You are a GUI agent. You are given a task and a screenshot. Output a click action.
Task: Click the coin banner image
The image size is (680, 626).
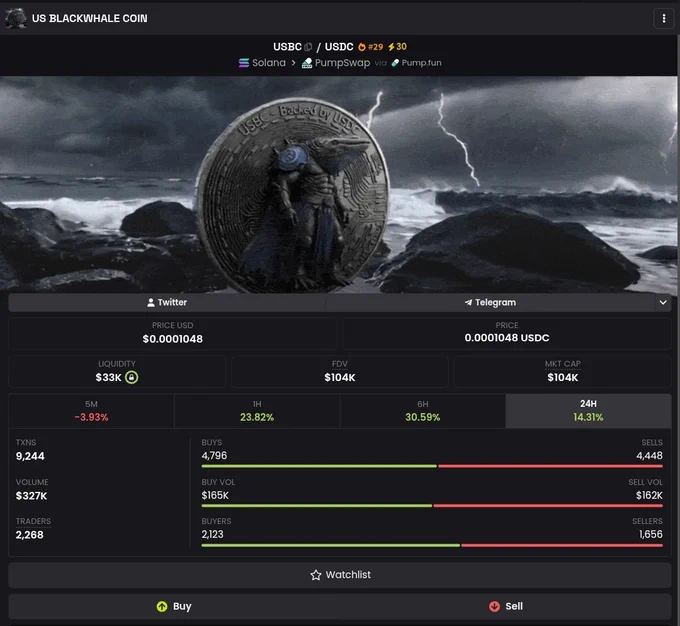(338, 185)
